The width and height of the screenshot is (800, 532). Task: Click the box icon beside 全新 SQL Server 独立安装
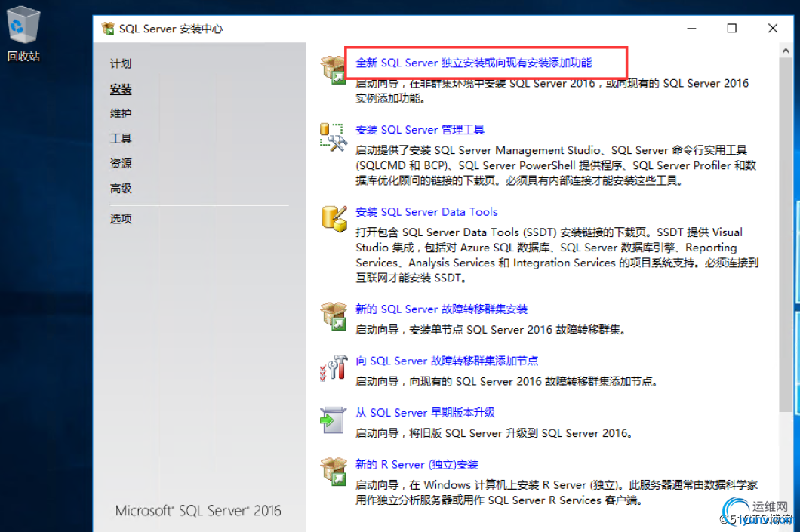pos(333,69)
